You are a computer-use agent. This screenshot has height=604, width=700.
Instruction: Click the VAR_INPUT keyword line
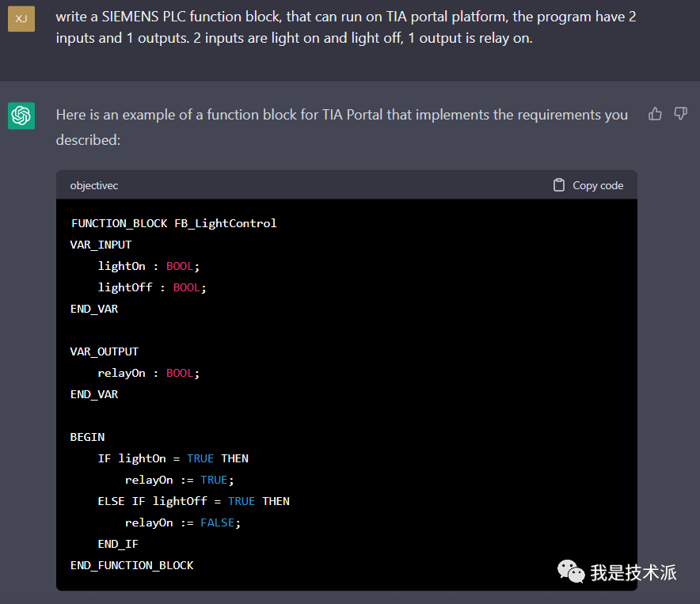(101, 245)
